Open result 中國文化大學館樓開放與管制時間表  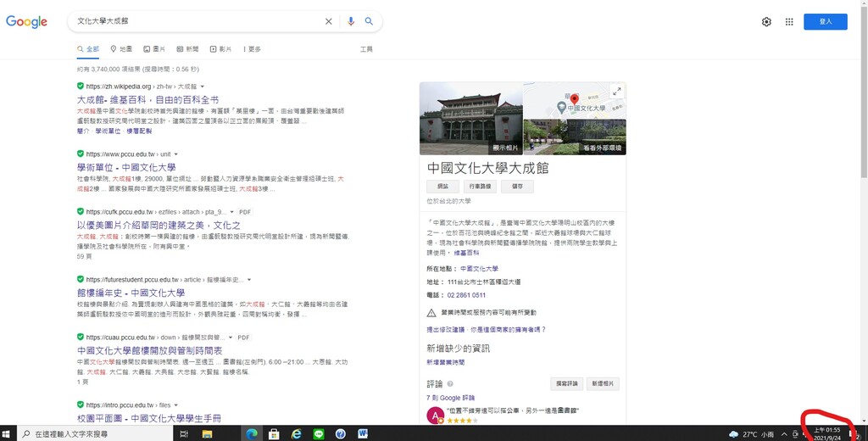point(149,351)
